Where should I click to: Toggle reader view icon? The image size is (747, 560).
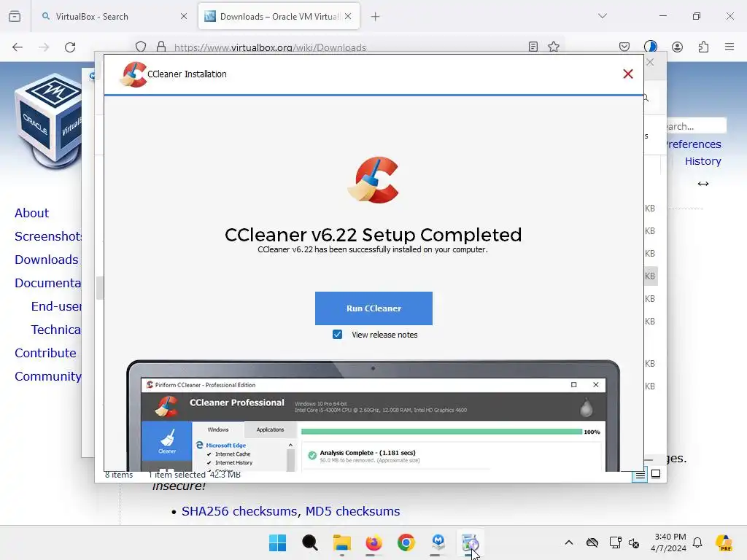(533, 47)
